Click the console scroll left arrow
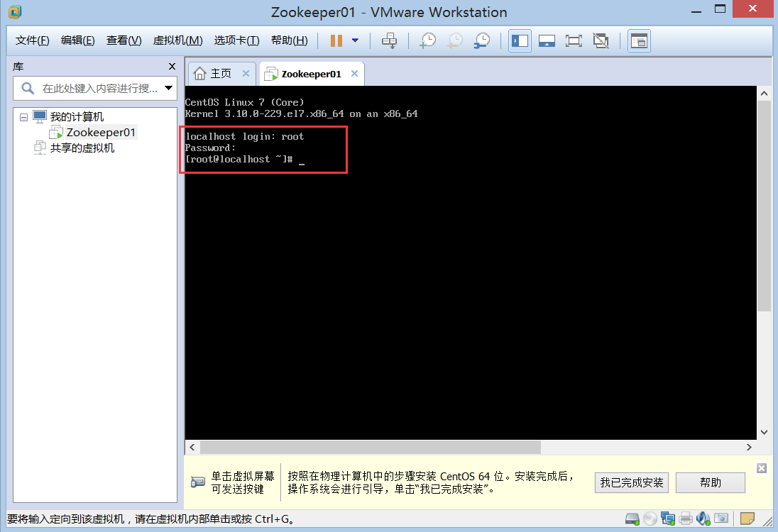This screenshot has width=778, height=532. 192,447
